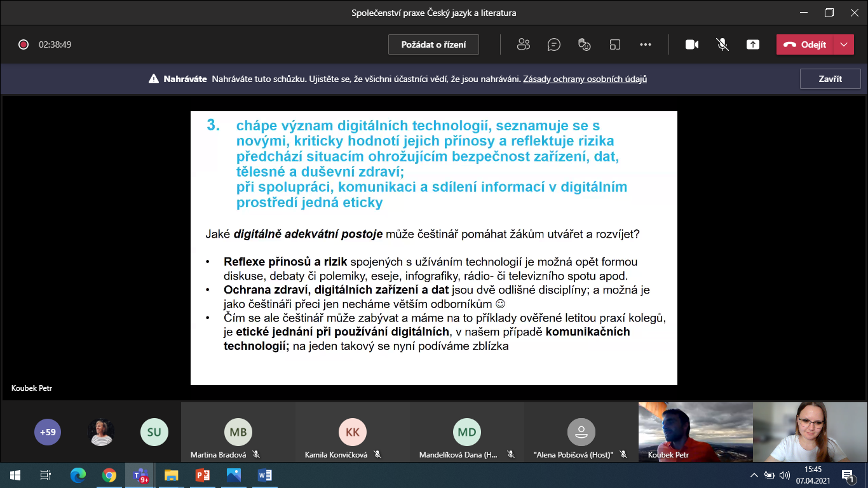The width and height of the screenshot is (868, 488).
Task: Click the Požádat o řízení button
Action: point(433,44)
